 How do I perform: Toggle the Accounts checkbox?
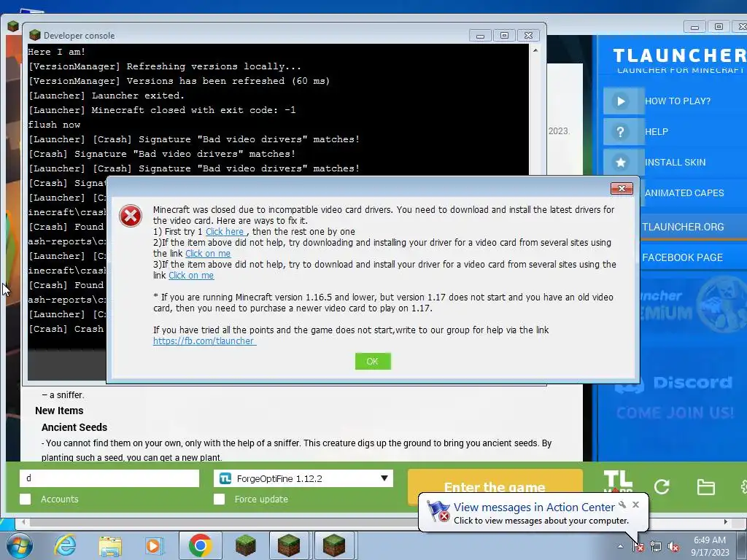[x=26, y=499]
